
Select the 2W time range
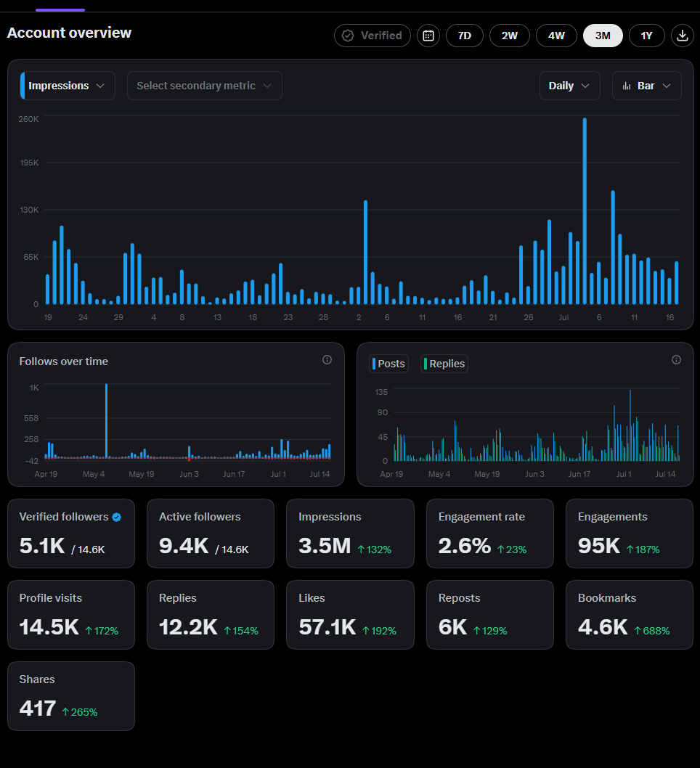(x=510, y=36)
